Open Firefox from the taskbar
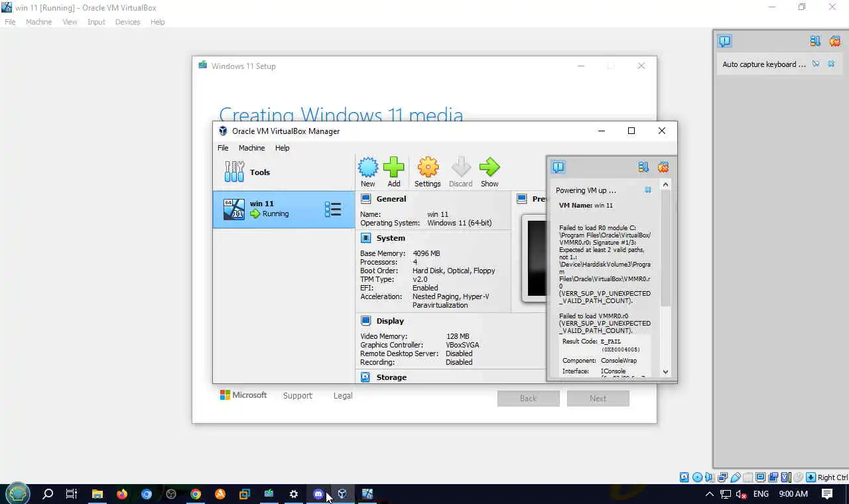Screen dimensions: 849x504 [121, 494]
